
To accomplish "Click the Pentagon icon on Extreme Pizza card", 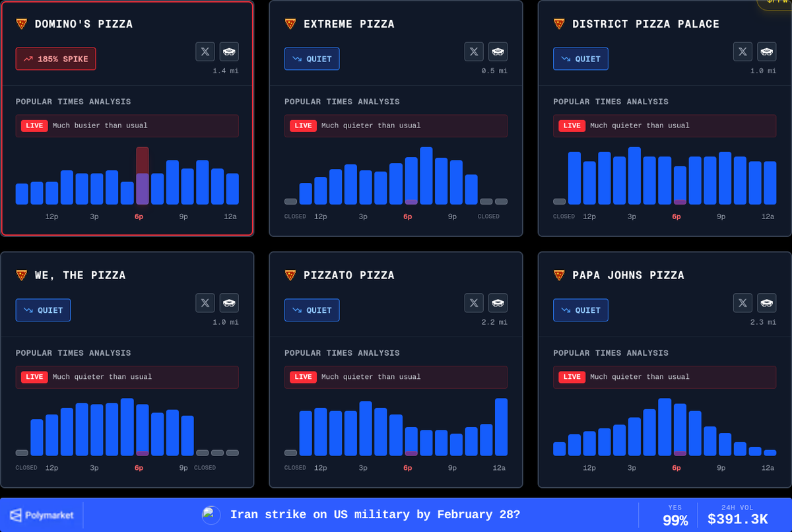I will [x=498, y=51].
